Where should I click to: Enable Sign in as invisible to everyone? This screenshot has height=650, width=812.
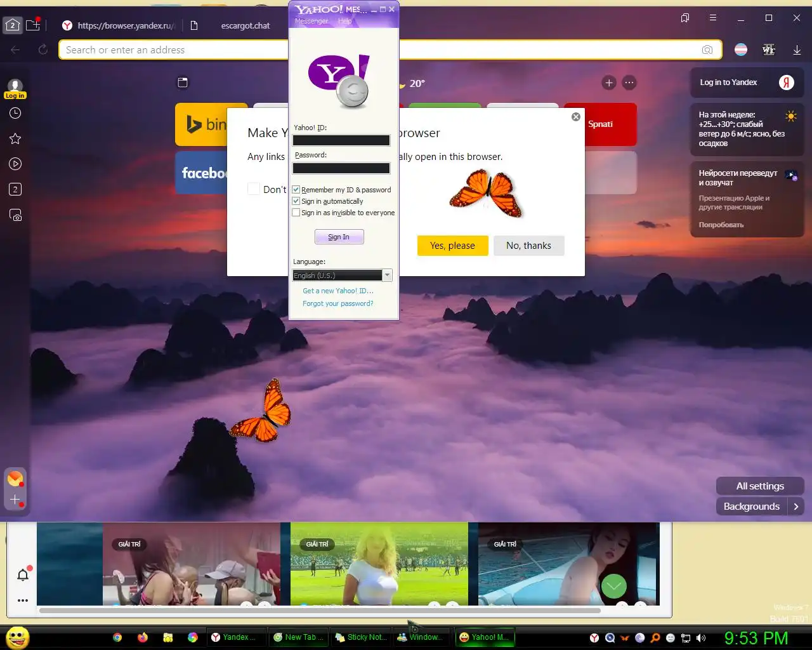[x=296, y=212]
